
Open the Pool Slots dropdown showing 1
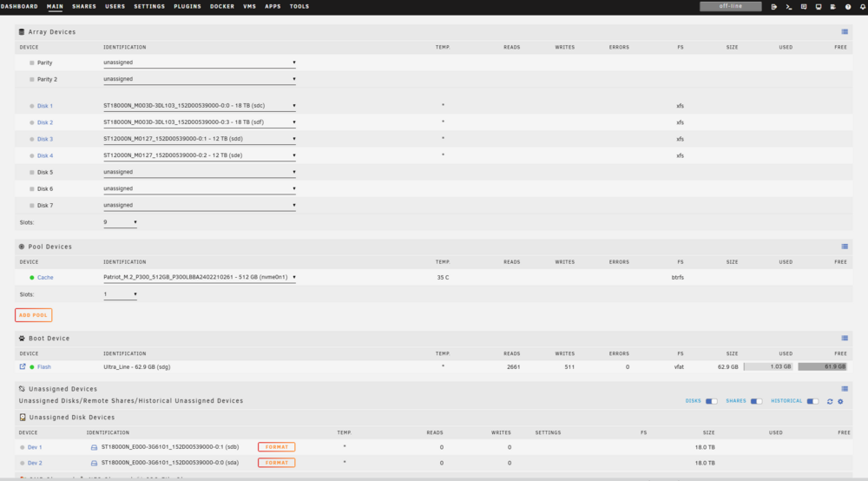coord(120,294)
